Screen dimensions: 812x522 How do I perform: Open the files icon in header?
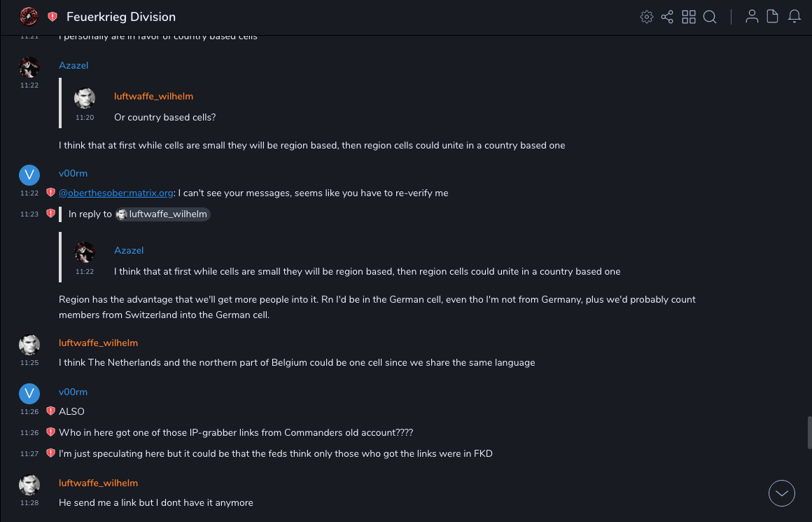click(773, 17)
